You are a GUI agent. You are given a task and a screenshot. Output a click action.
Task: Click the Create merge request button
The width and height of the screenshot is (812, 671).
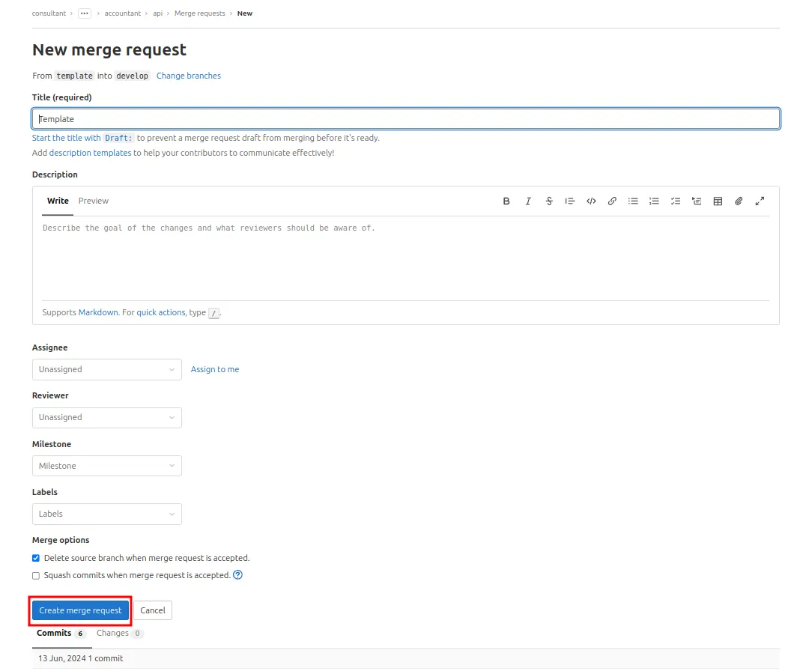[x=80, y=610]
